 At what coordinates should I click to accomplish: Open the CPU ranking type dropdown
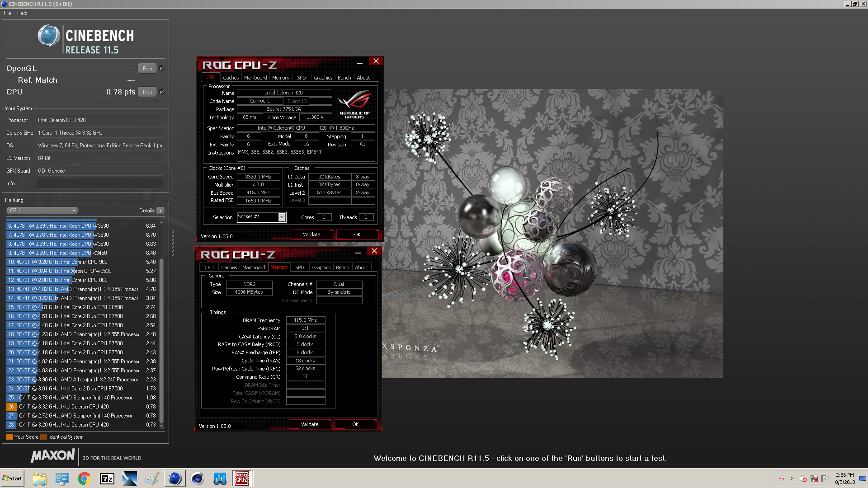[x=42, y=211]
